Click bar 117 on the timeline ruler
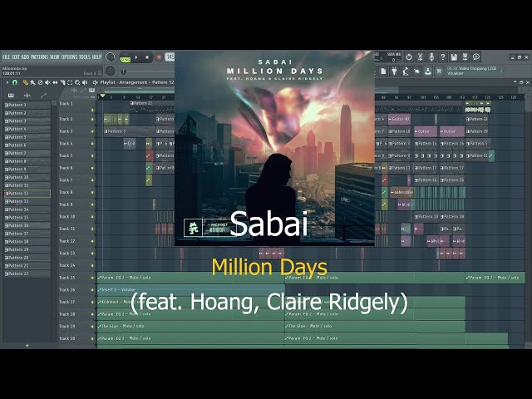This screenshot has width=532, height=399. click(x=475, y=97)
